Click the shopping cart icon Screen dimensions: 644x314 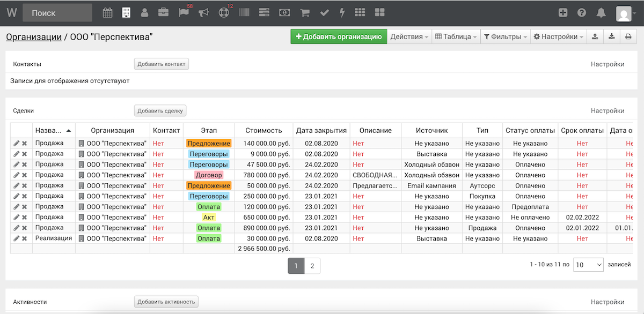click(305, 13)
